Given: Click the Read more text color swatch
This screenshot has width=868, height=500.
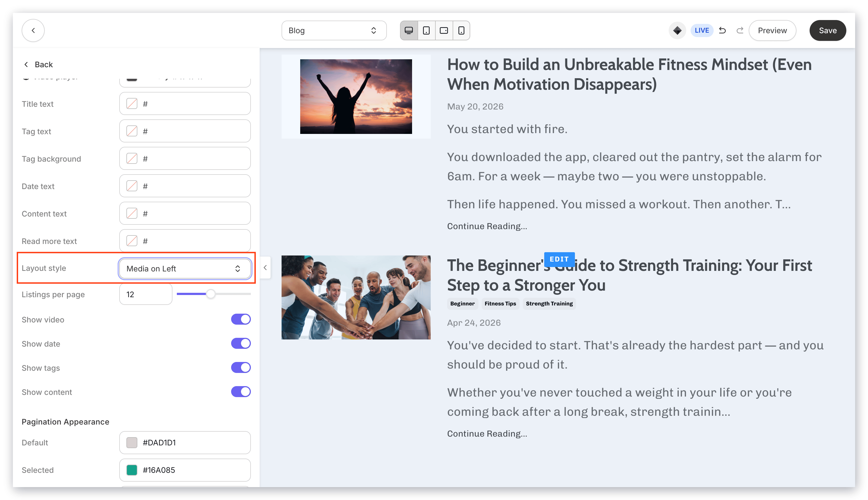Looking at the screenshot, I should [132, 241].
